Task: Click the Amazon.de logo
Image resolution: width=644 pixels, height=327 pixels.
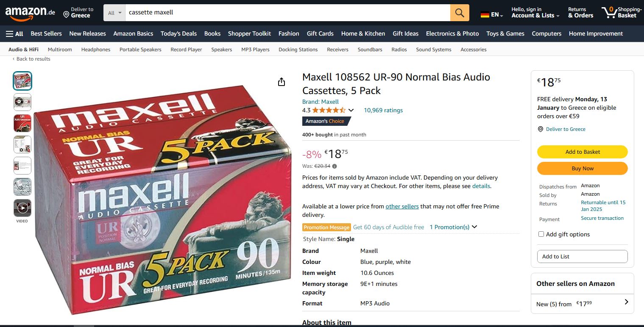Action: [30, 13]
